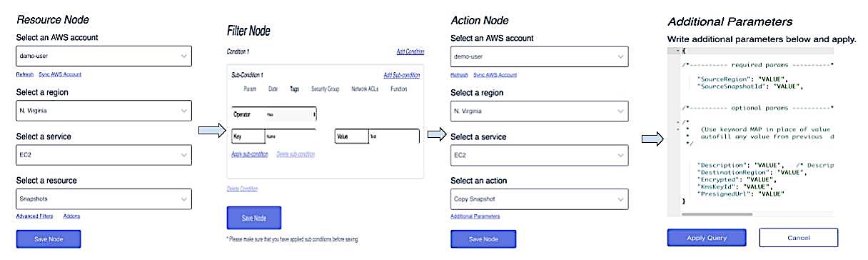Open Additional Parameters link in Action Node
Screen dimensions: 868x260
coord(475,216)
